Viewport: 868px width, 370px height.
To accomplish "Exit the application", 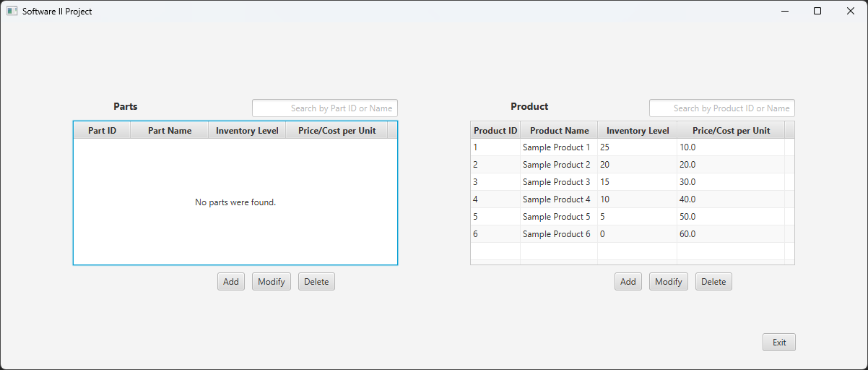I will 779,343.
